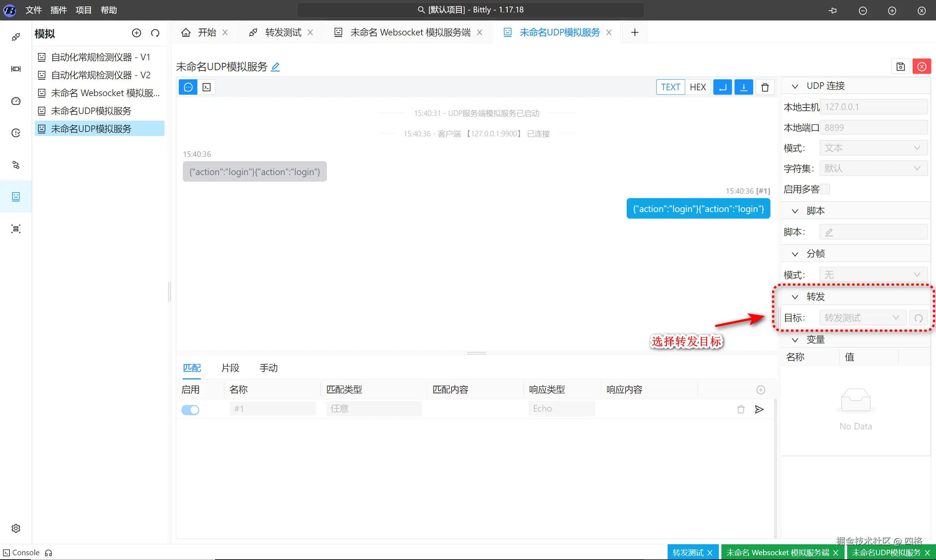The height and width of the screenshot is (560, 936).
Task: Open settings gear in left sidebar
Action: pyautogui.click(x=16, y=528)
